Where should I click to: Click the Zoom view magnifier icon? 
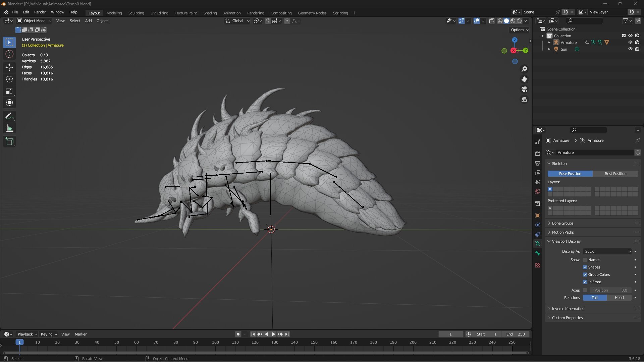[x=524, y=69]
